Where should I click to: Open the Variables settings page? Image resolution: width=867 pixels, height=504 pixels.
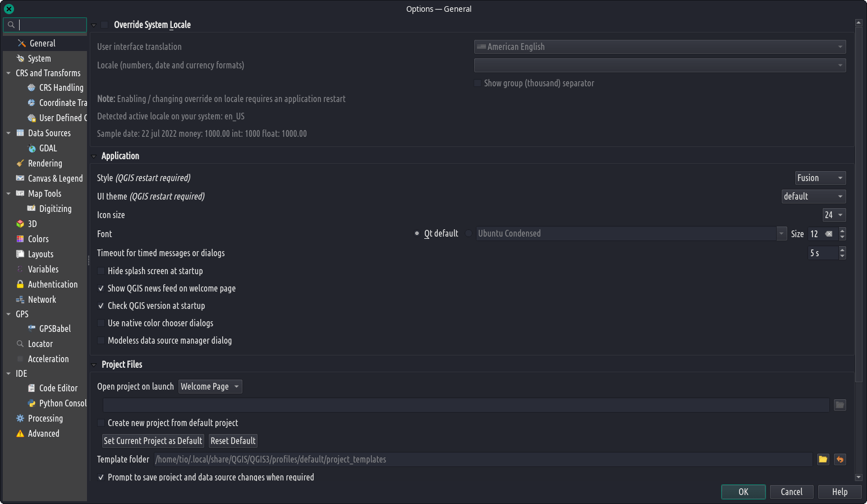point(43,269)
